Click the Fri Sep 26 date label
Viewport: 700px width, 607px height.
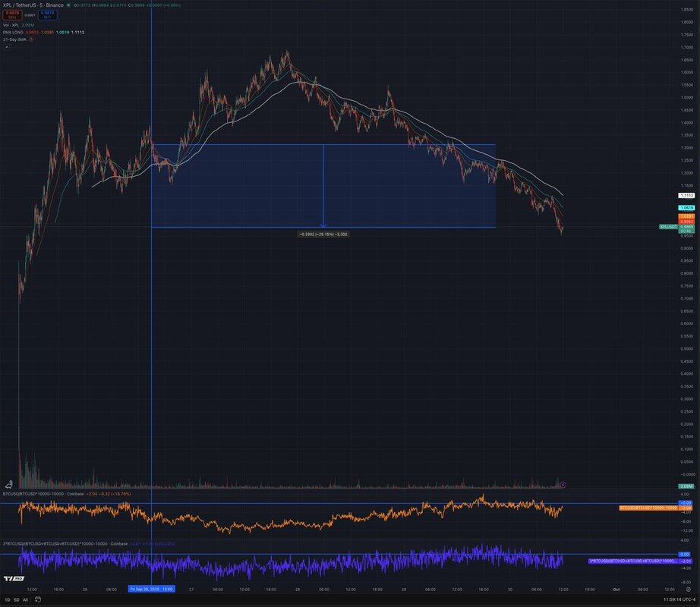(151, 589)
